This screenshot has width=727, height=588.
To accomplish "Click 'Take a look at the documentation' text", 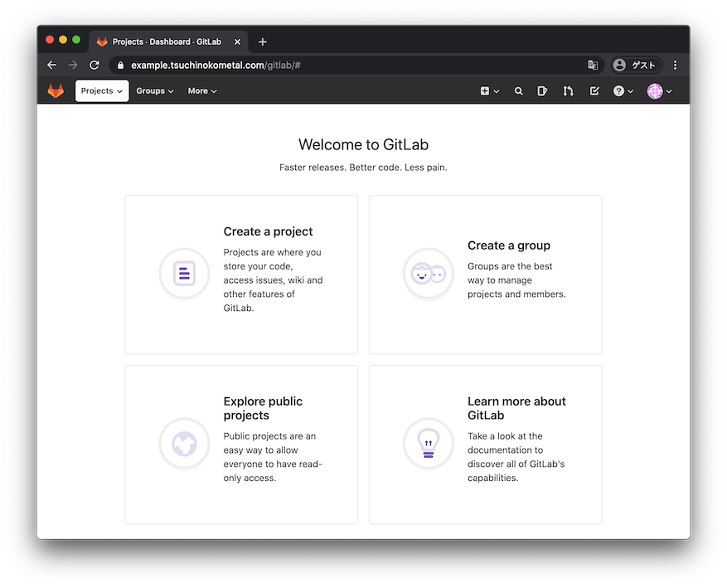I will [516, 457].
